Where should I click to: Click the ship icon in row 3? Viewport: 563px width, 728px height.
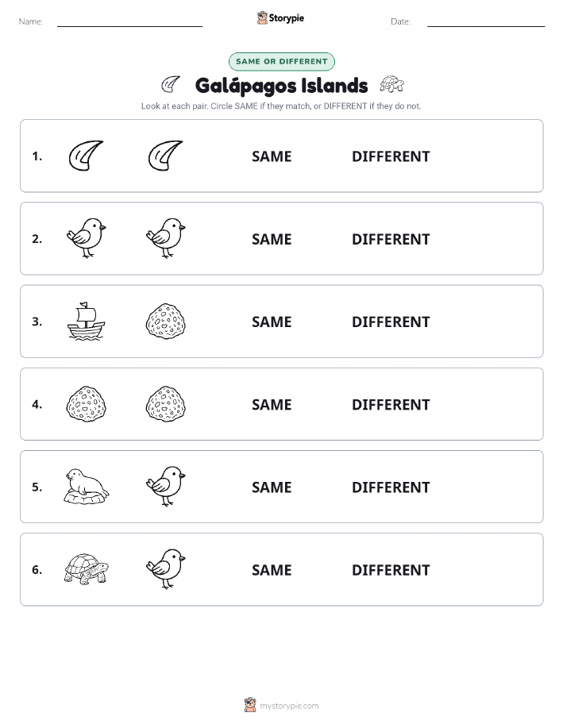click(x=87, y=322)
